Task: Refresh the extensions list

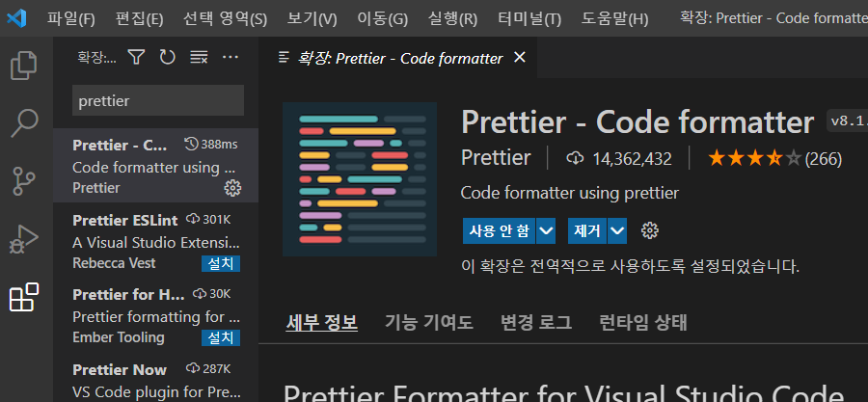Action: pos(167,57)
